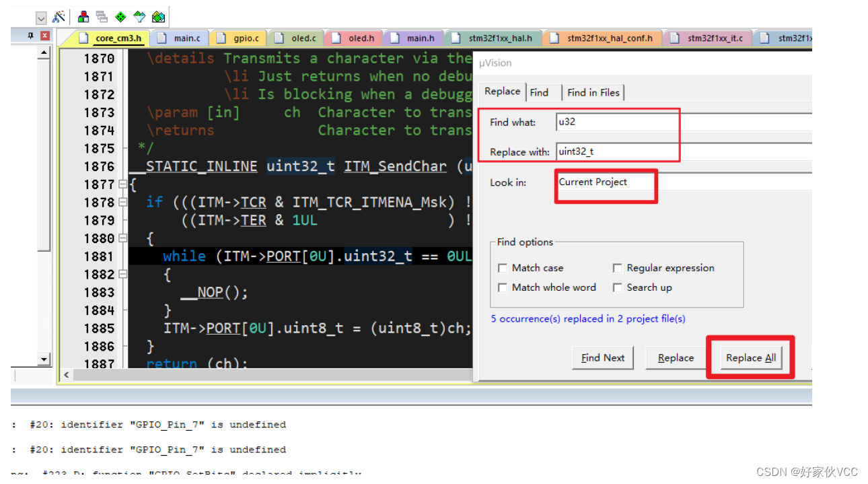
Task: Open the stm32f1xx_hal_conf.h file tab
Action: pyautogui.click(x=601, y=38)
